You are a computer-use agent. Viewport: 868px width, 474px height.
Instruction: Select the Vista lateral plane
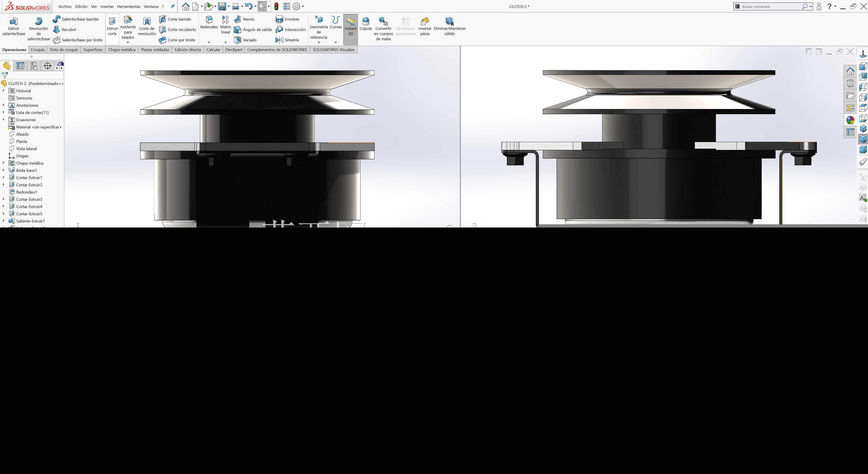(23, 148)
